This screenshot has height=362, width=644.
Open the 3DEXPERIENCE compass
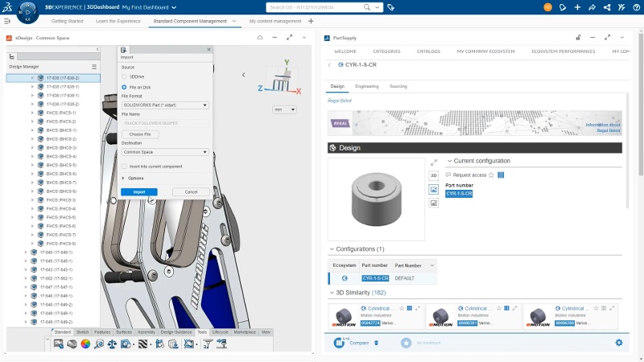[27, 12]
